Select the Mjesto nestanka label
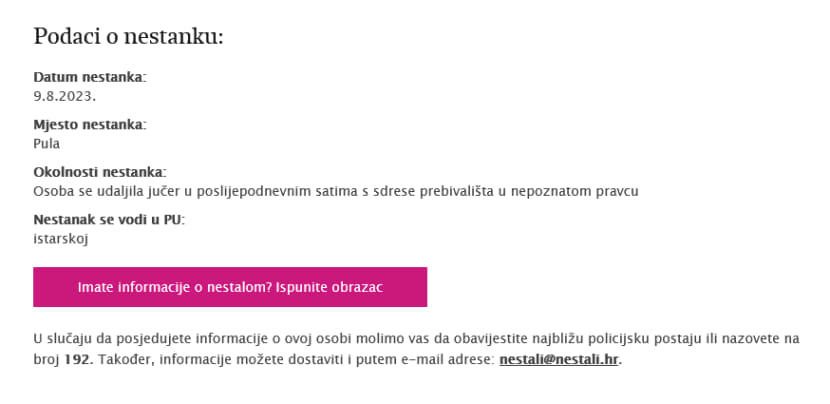The width and height of the screenshot is (830, 404). click(x=90, y=125)
